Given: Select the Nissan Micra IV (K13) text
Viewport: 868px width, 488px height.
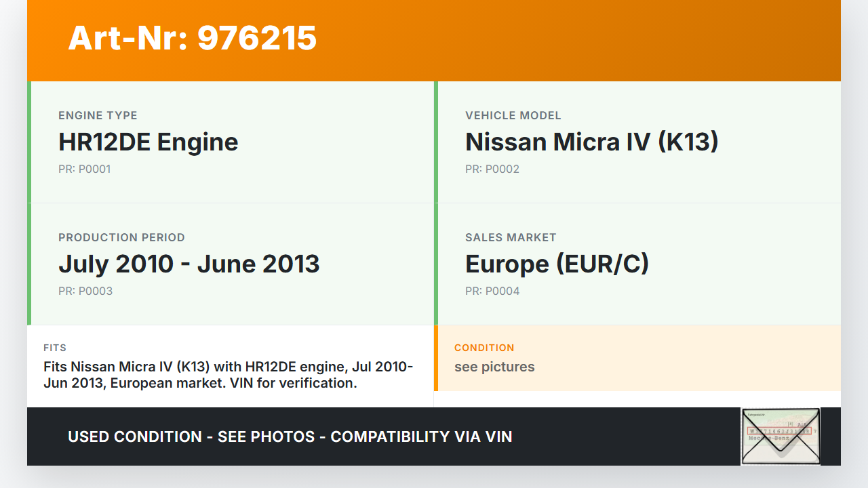Looking at the screenshot, I should tap(591, 142).
